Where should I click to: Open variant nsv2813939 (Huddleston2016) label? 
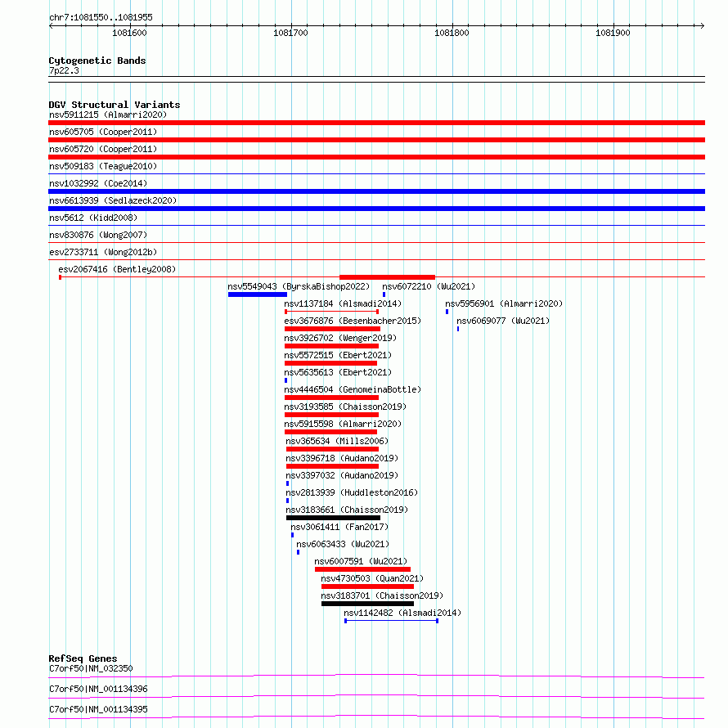352,492
